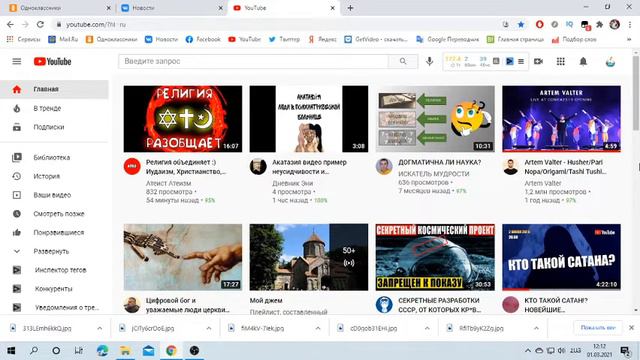
Task: Open File Explorer from the taskbar
Action: pyautogui.click(x=125, y=351)
